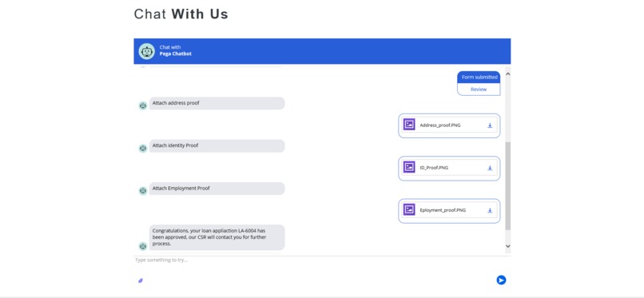Click the chat scrollbar up arrow
Viewport: 644px width, 298px height.
pos(507,74)
